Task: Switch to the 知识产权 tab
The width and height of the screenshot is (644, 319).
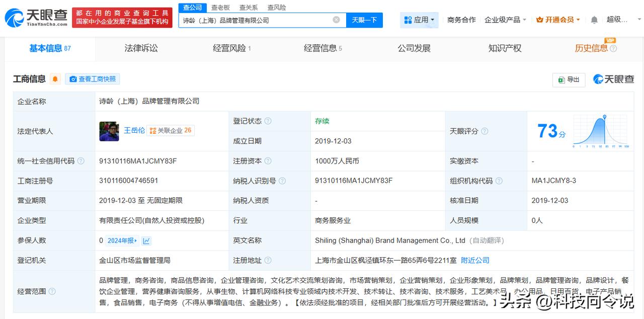Action: (x=505, y=48)
